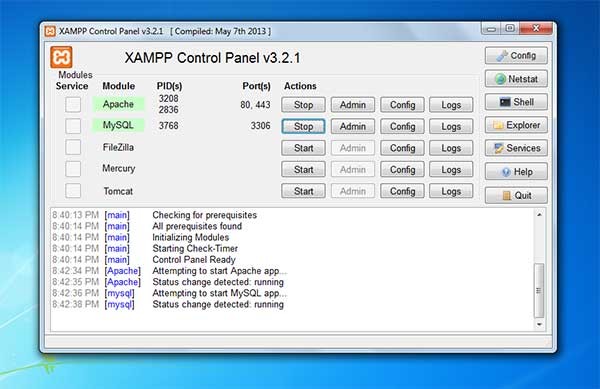Maximize the XAMPP Control Panel window
Viewport: 600px width, 389px height.
510,29
